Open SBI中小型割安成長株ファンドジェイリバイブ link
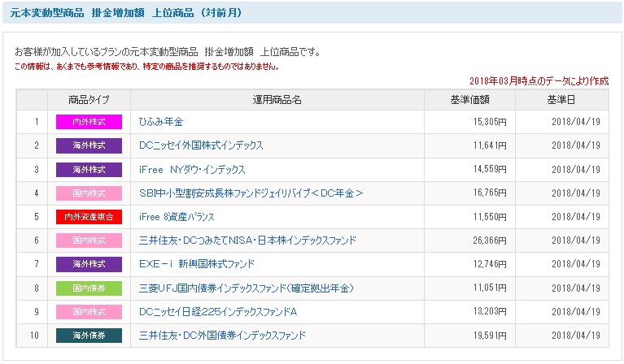Viewport: 624px width, 364px height. point(251,193)
